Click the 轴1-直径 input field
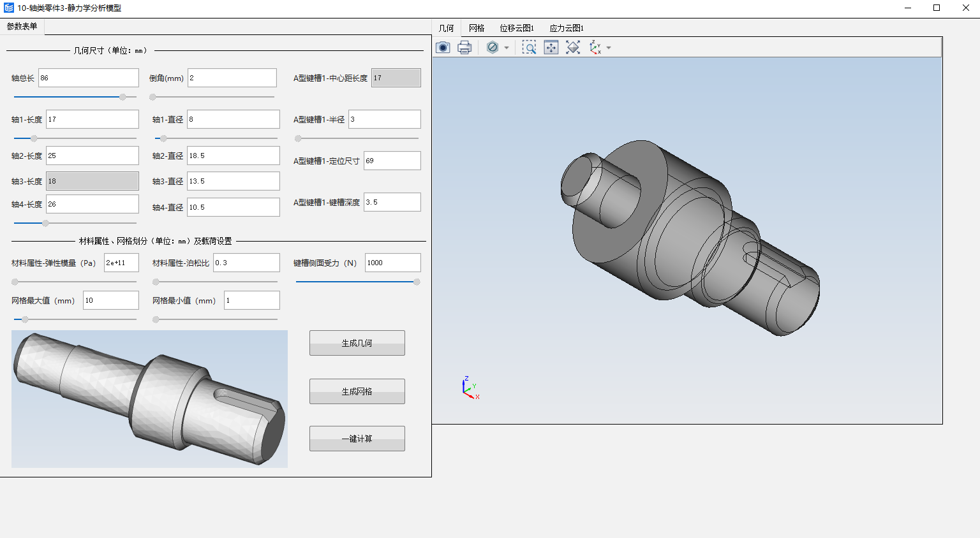Viewport: 980px width, 538px height. (x=234, y=119)
